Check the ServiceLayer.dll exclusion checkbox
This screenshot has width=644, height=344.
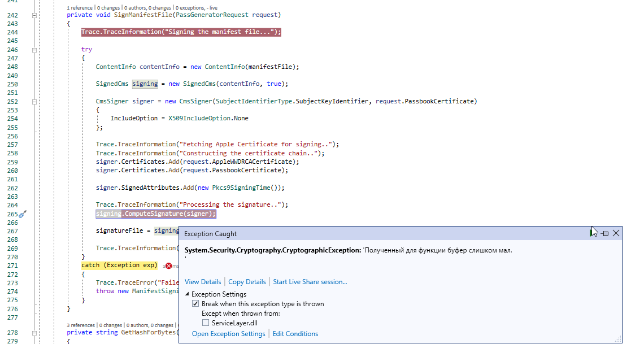click(206, 323)
